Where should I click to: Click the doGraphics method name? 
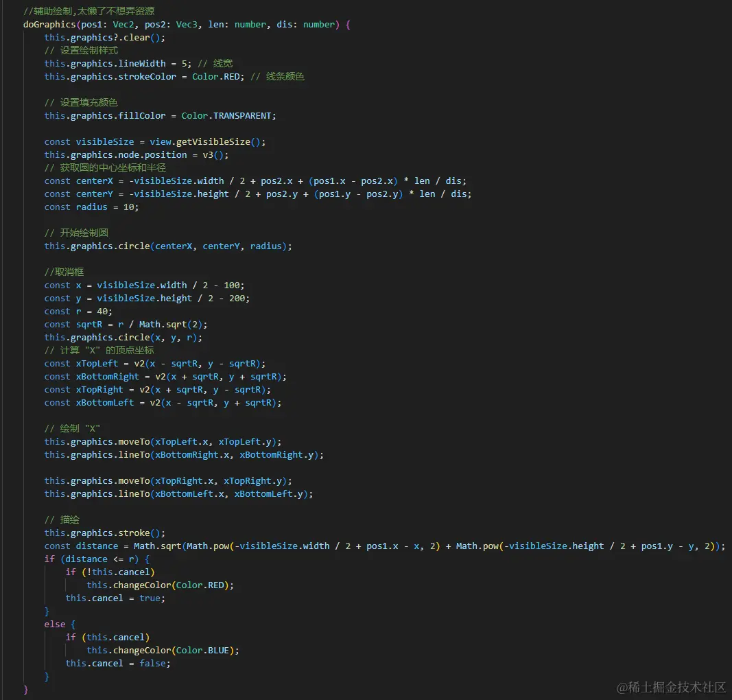point(49,24)
